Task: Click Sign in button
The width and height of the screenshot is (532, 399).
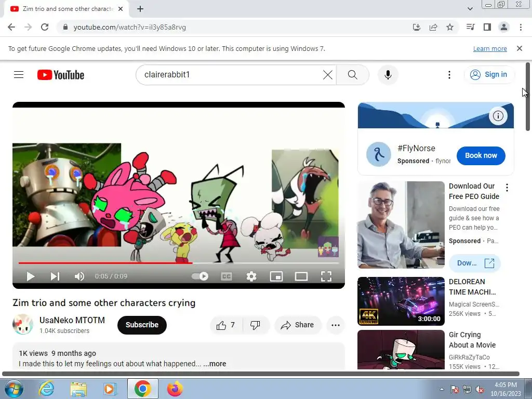Action: 489,75
